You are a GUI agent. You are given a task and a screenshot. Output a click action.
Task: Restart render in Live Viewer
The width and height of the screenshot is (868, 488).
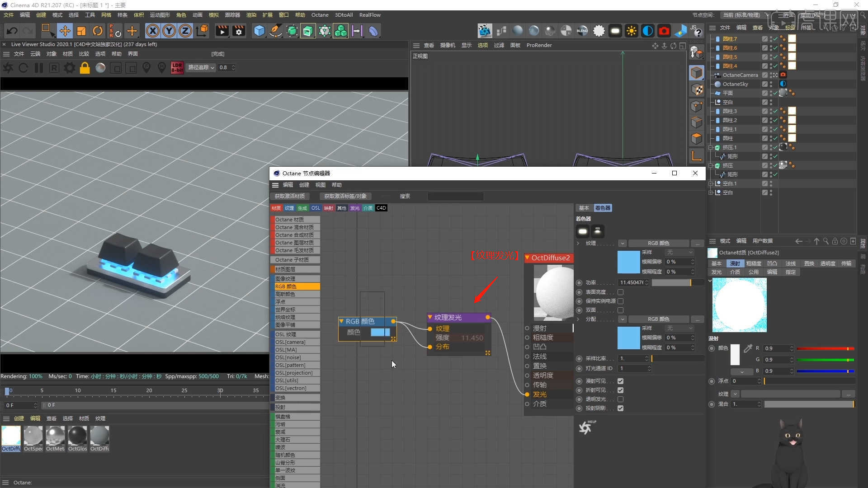pos(23,68)
